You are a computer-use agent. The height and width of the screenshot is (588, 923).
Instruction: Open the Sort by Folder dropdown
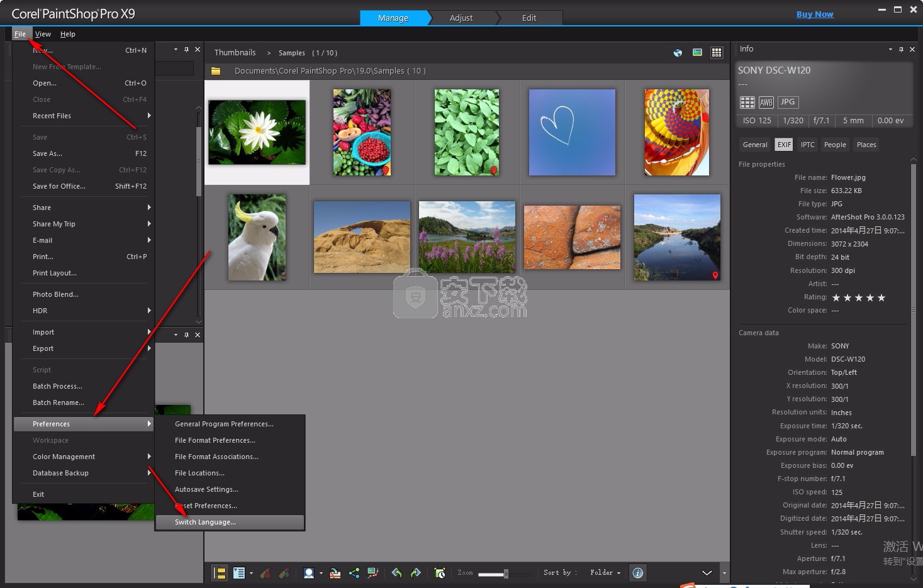coord(605,573)
